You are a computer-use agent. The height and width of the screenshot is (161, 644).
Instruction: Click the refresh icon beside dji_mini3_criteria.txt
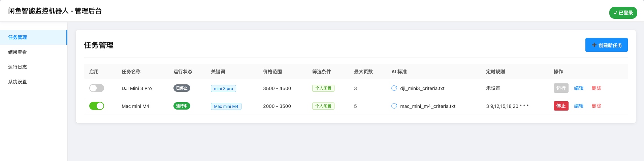(x=394, y=88)
